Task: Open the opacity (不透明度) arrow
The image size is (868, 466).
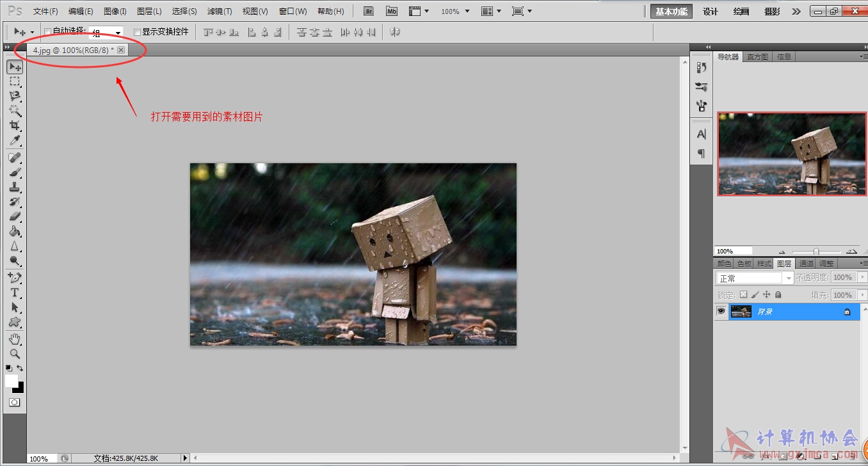Action: tap(862, 278)
